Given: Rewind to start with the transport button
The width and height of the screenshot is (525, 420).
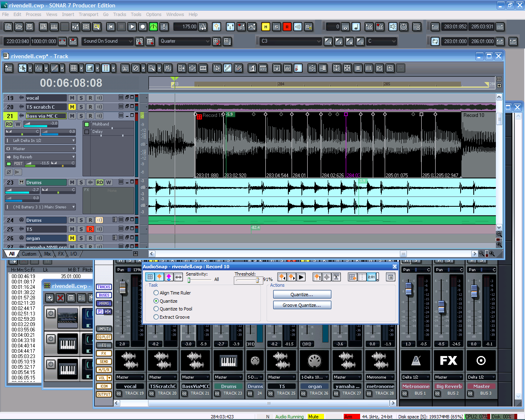Looking at the screenshot, I should click(111, 27).
